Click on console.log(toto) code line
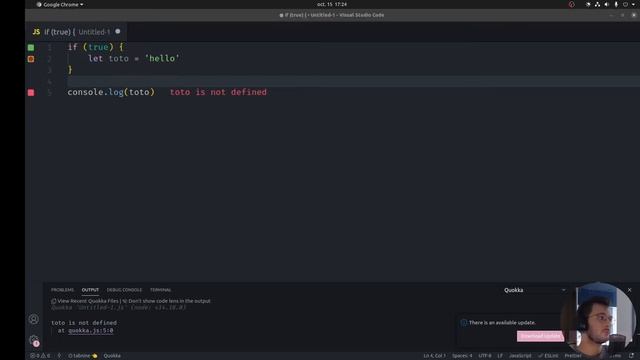Viewport: 640px width, 360px height. tap(111, 92)
